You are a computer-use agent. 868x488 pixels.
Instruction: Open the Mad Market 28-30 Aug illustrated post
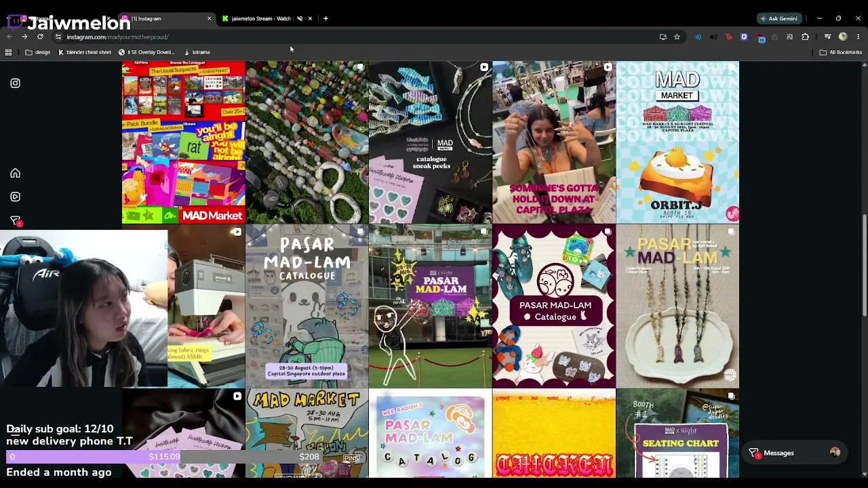click(307, 433)
